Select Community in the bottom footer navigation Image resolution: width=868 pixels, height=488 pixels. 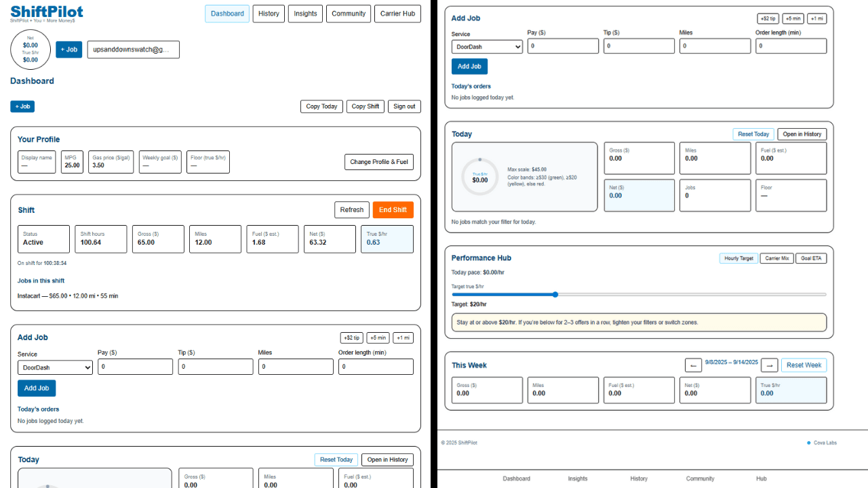(700, 479)
